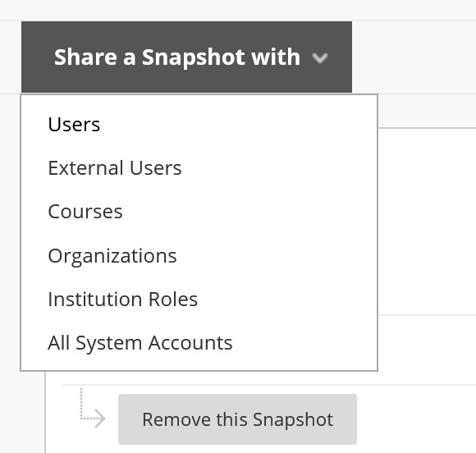Remove the snapshot using the gray button
This screenshot has height=453, width=476.
(x=237, y=419)
